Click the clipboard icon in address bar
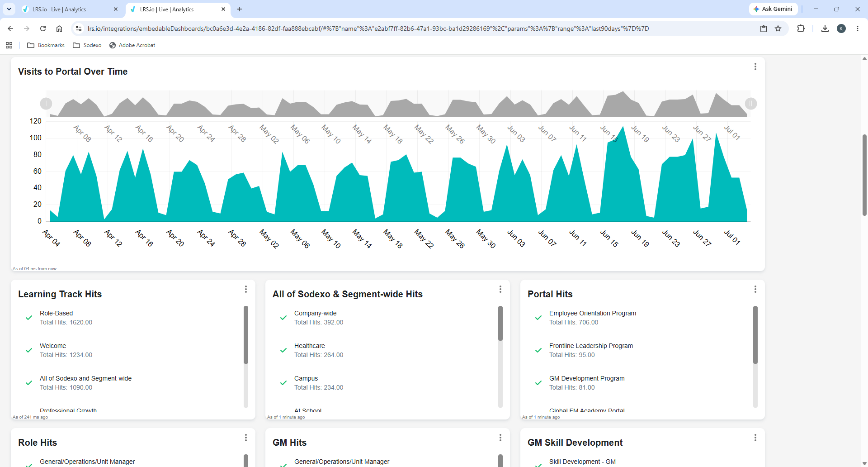This screenshot has height=467, width=868. tap(764, 29)
